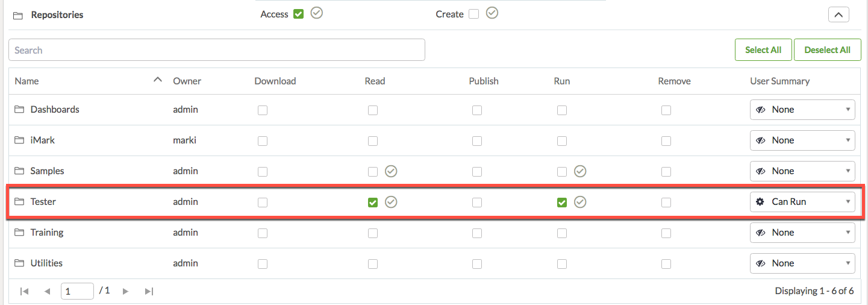Open the Tester Can Run summary dropdown

(802, 202)
